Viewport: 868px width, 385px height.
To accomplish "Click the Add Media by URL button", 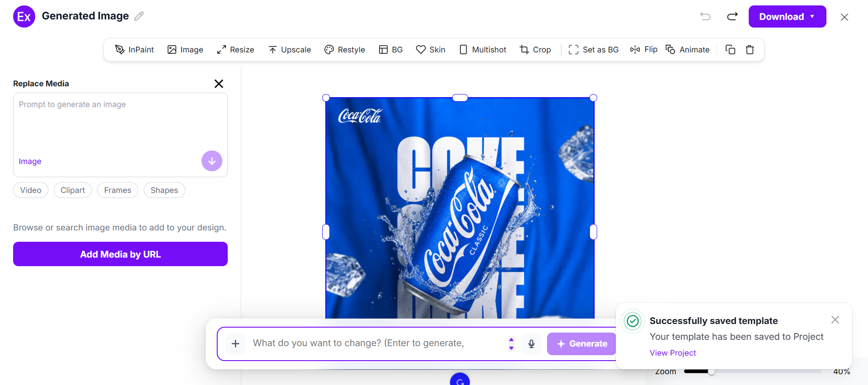I will pyautogui.click(x=120, y=254).
